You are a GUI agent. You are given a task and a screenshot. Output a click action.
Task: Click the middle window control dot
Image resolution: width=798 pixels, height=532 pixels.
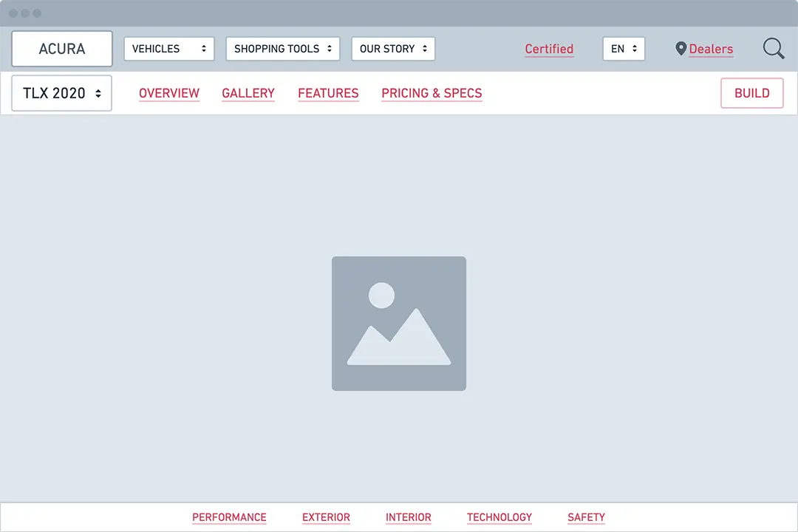tap(25, 13)
